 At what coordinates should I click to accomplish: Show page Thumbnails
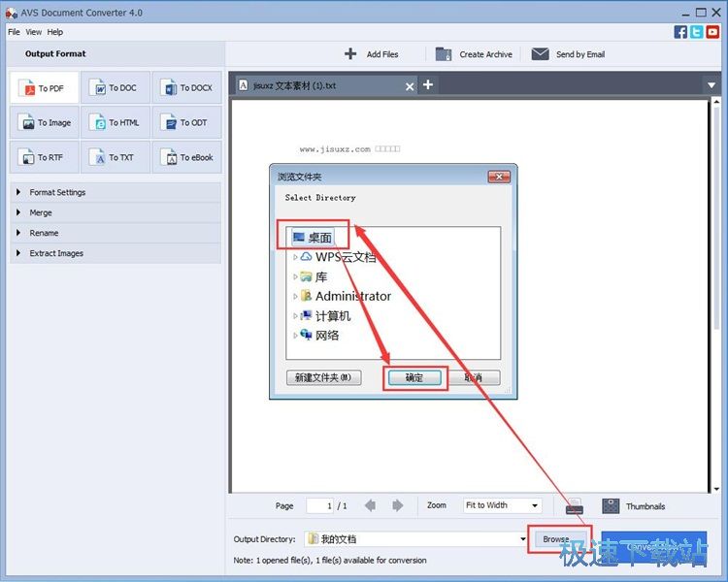click(634, 506)
